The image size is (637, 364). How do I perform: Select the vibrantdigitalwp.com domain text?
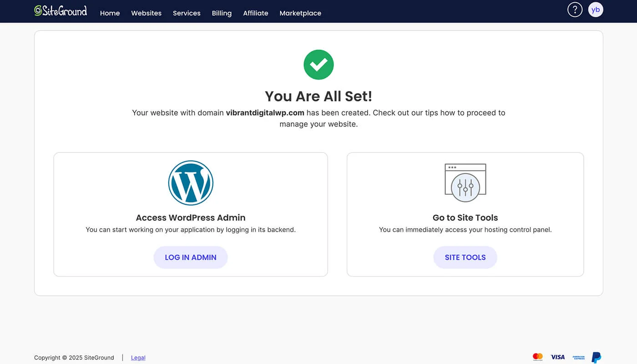pyautogui.click(x=265, y=112)
